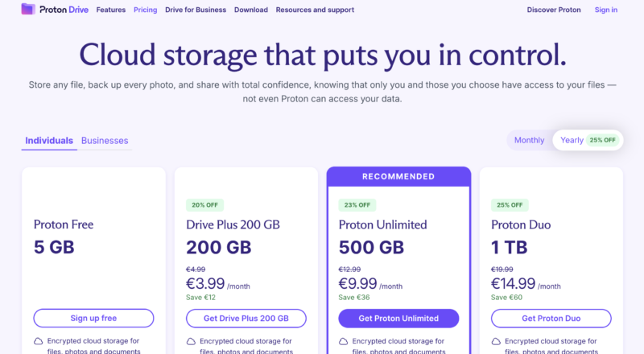Image resolution: width=644 pixels, height=354 pixels.
Task: Click the Proton Drive folder logo icon
Action: pos(28,9)
